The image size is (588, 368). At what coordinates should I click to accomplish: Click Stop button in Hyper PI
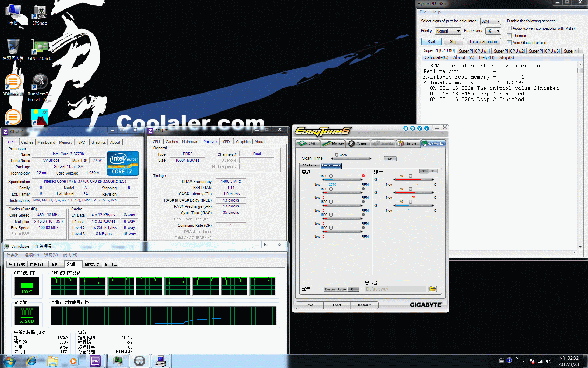point(454,42)
